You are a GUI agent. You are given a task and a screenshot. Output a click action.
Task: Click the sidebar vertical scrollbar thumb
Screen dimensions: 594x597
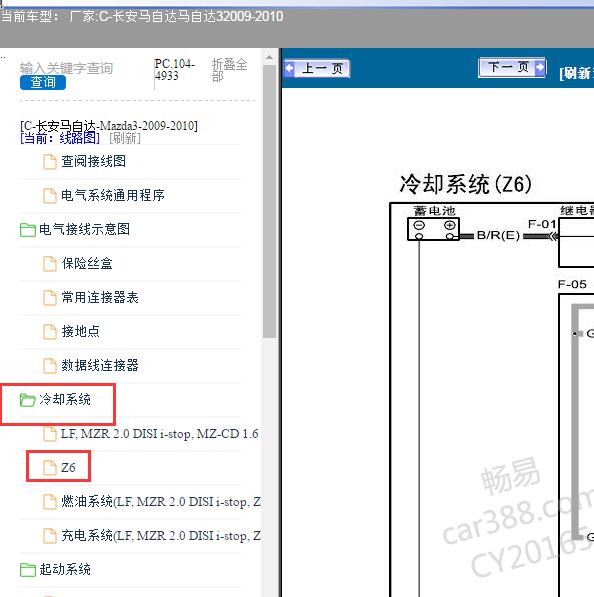[x=269, y=201]
